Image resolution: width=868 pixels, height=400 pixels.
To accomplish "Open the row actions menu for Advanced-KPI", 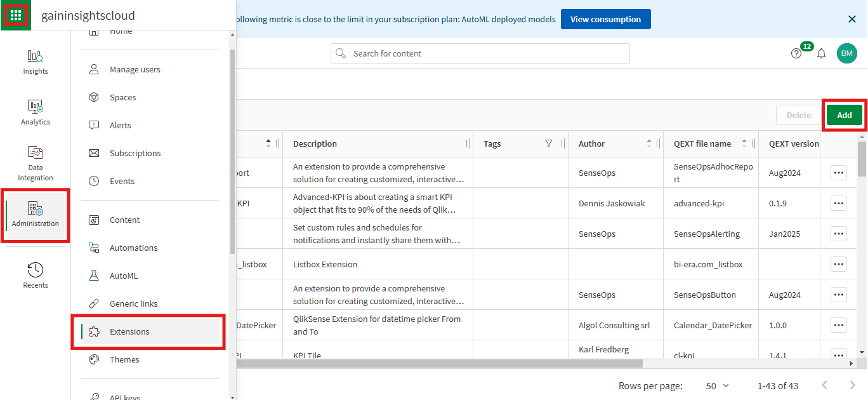I will tap(838, 203).
